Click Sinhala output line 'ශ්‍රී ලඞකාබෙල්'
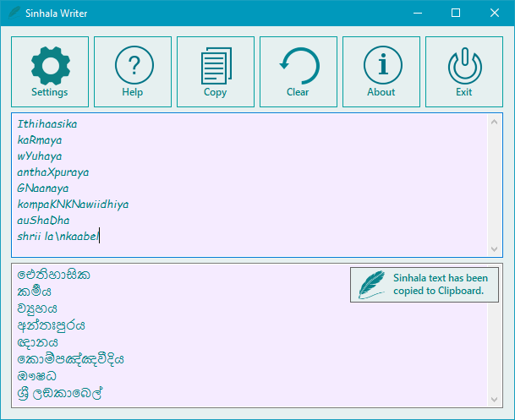Viewport: 515px width, 420px height. tap(60, 393)
